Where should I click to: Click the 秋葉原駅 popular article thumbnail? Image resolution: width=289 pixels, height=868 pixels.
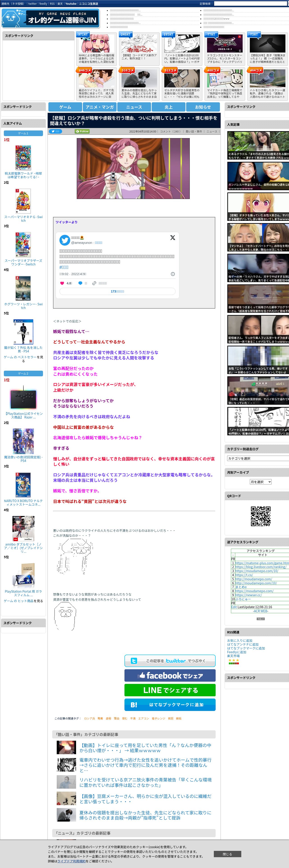(258, 391)
